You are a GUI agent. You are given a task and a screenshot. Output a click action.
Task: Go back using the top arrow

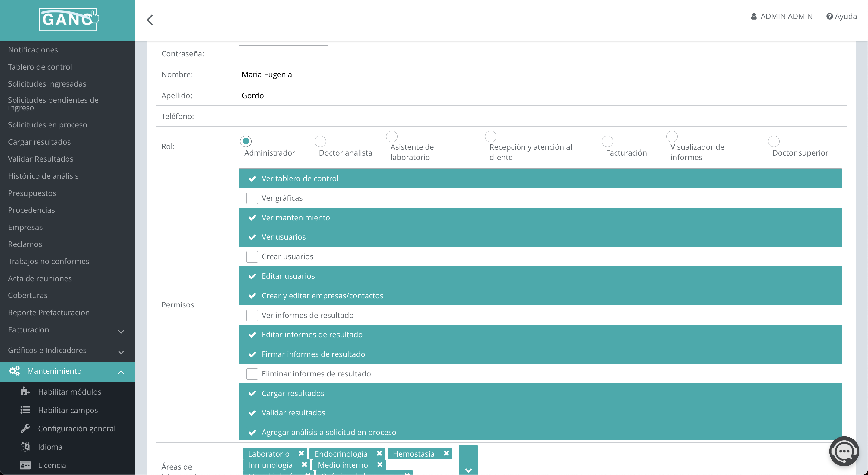pyautogui.click(x=150, y=20)
